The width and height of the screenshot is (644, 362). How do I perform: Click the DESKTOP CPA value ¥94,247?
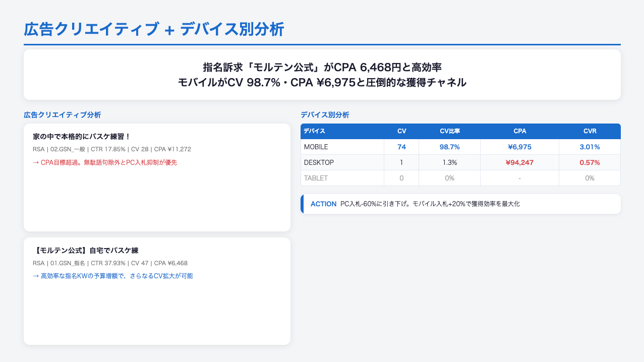[519, 162]
